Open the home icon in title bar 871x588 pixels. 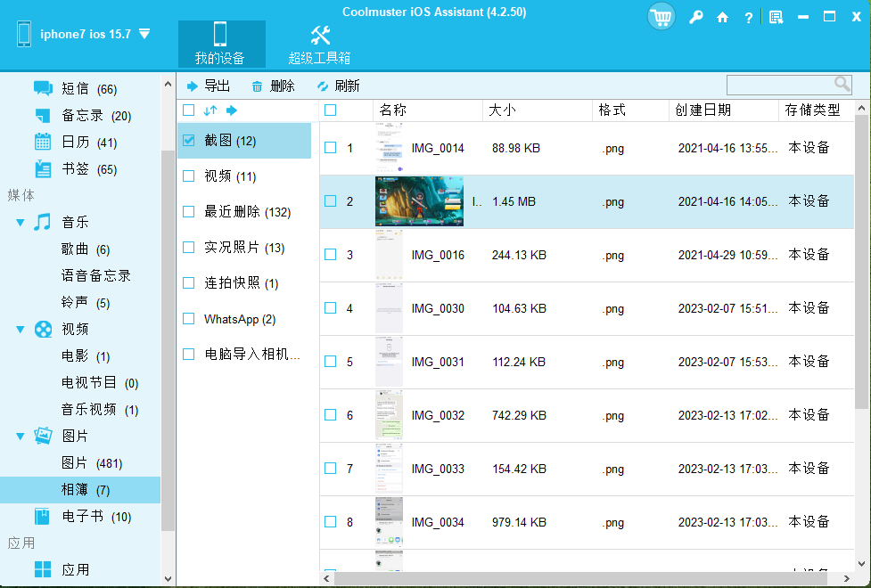tap(722, 17)
